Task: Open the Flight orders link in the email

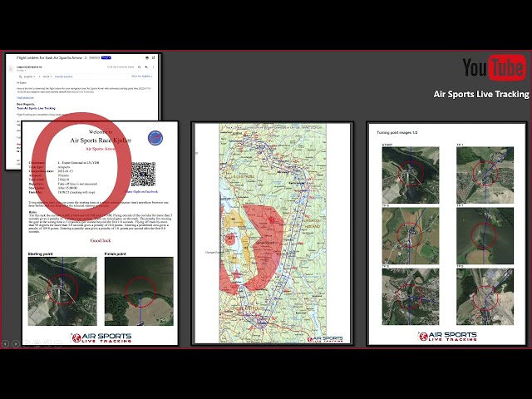Action: (25, 98)
